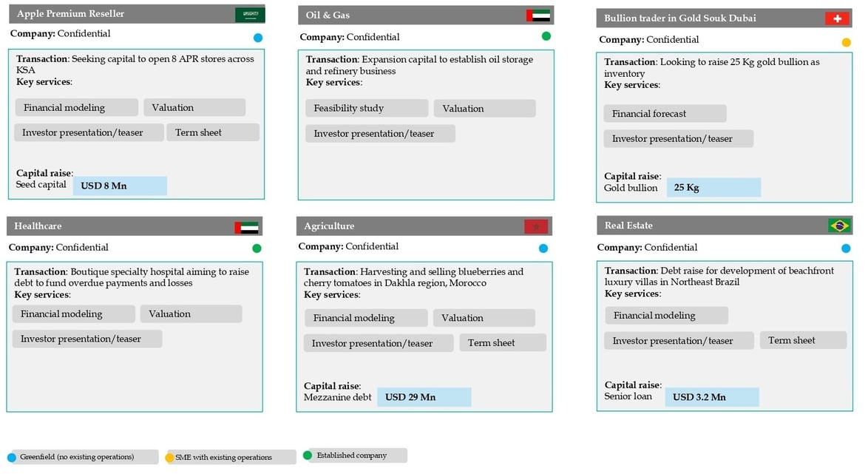Click the UAE flag on Healthcare card
Image resolution: width=868 pixels, height=474 pixels.
click(x=246, y=227)
